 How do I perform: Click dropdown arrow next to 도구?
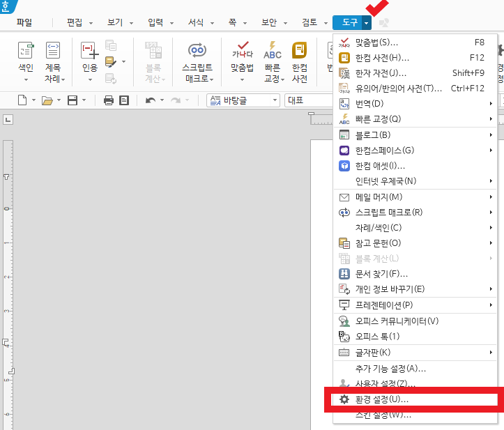367,23
